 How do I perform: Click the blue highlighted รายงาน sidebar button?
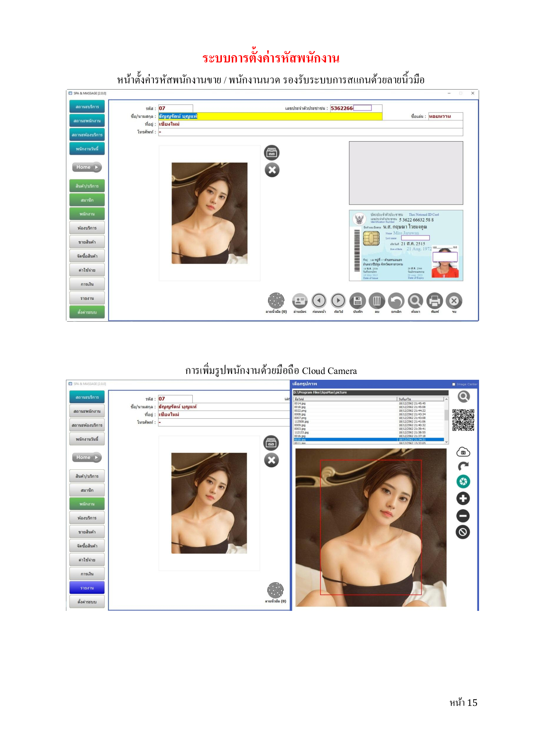tap(87, 588)
